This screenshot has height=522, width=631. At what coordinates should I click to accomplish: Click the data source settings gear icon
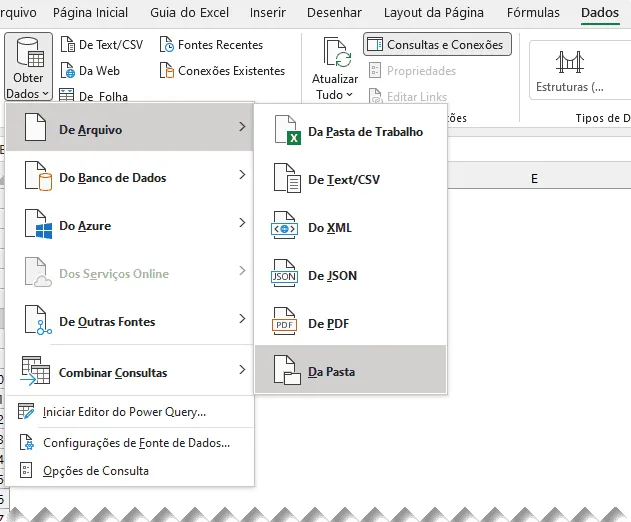coord(27,442)
